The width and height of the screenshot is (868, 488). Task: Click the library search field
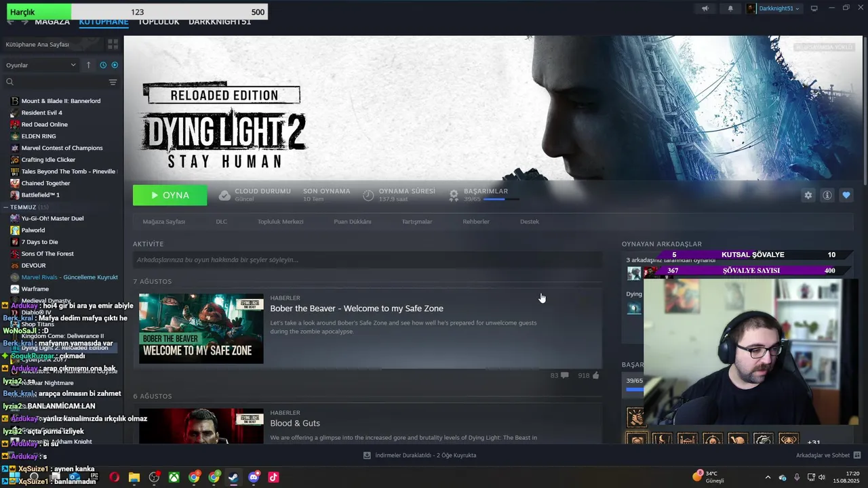point(54,82)
